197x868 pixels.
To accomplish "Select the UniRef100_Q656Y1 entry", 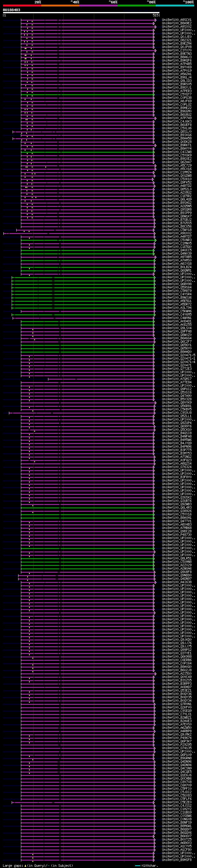I will pyautogui.click(x=177, y=345).
